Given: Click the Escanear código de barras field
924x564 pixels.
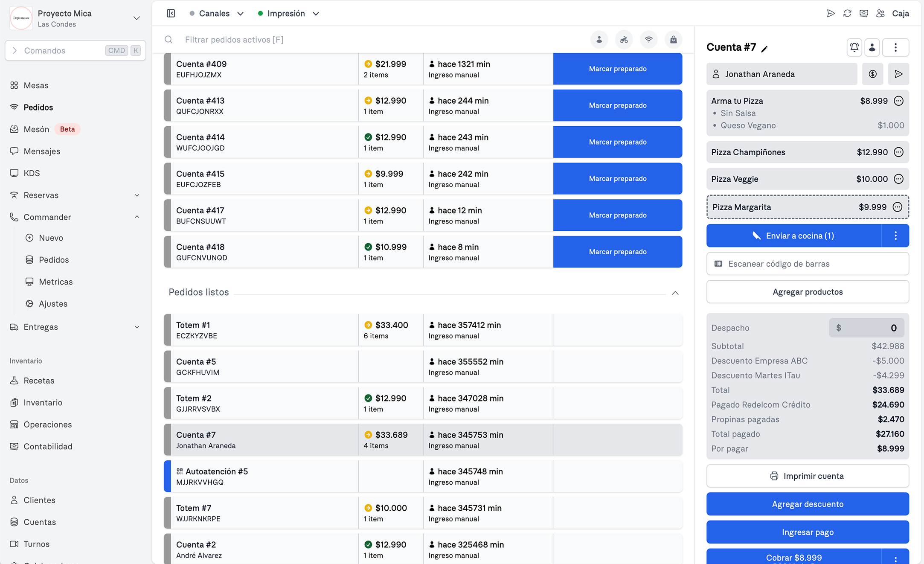Looking at the screenshot, I should click(807, 264).
